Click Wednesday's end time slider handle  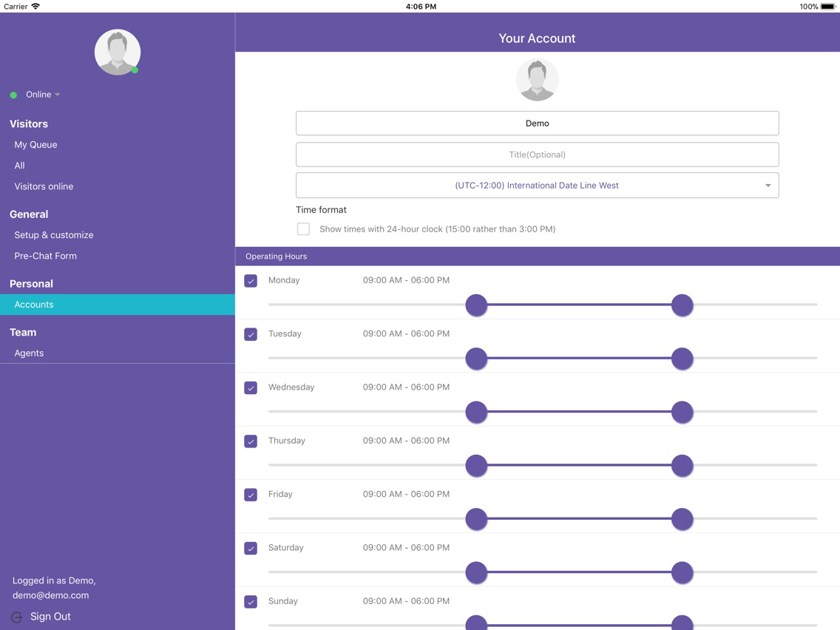pos(682,413)
